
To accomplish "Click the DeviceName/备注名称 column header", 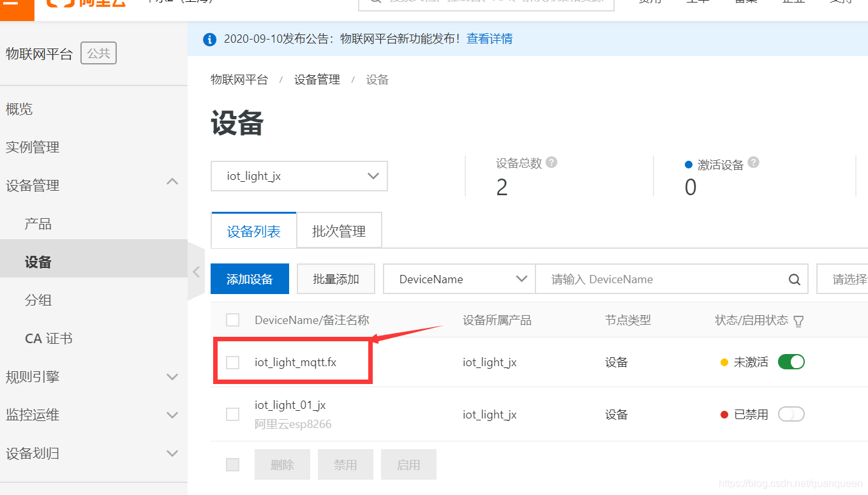I will 312,320.
